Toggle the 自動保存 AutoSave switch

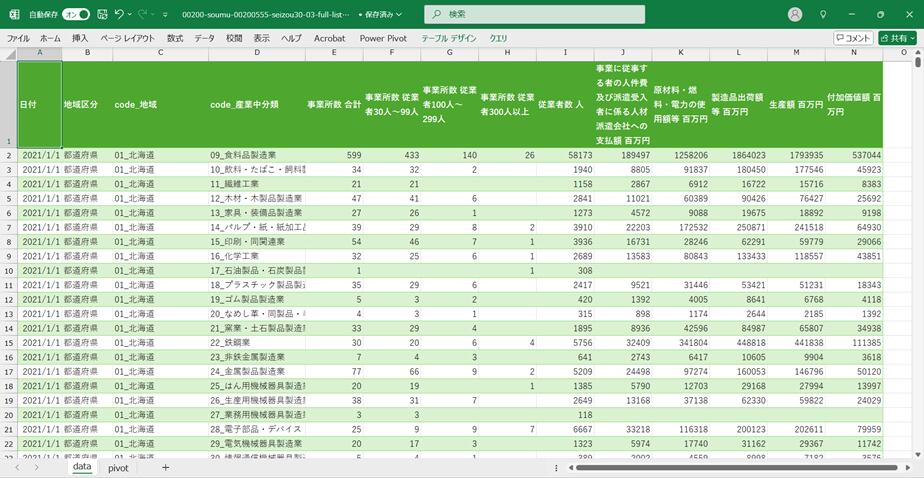[76, 15]
